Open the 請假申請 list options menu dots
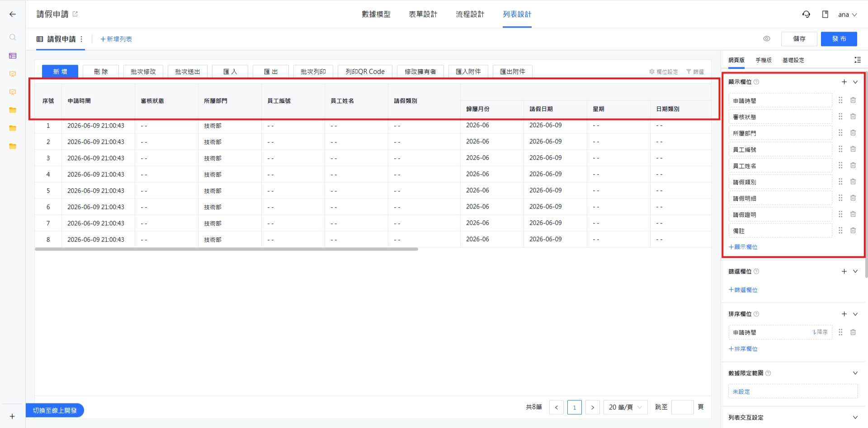Screen dimensions: 868x428 [81, 39]
